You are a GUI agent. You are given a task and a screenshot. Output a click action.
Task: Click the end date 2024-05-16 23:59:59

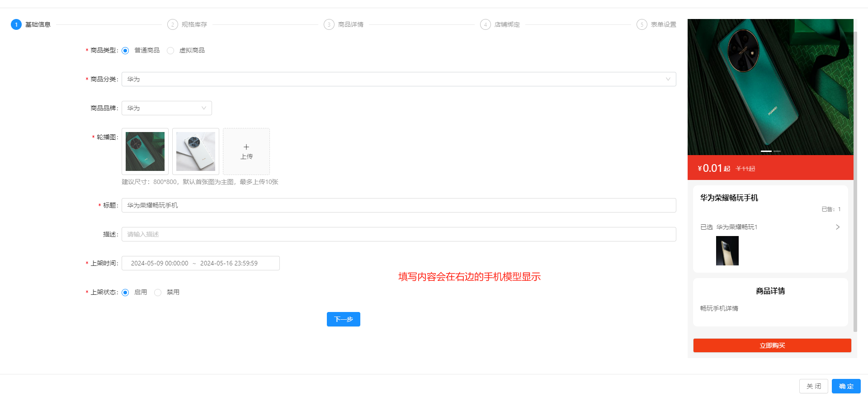click(x=229, y=263)
